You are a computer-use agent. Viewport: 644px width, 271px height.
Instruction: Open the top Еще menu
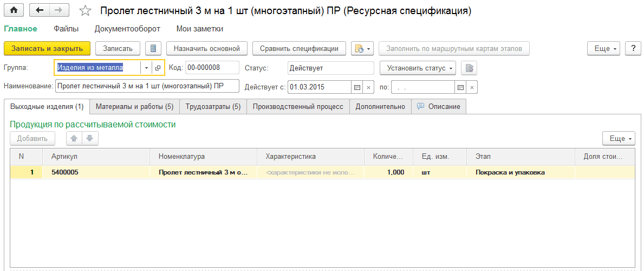[604, 48]
